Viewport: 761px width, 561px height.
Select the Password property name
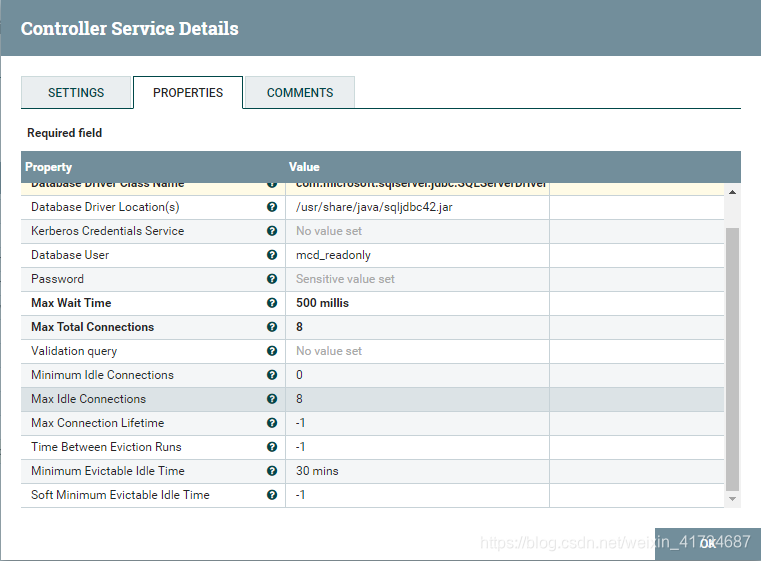(57, 279)
